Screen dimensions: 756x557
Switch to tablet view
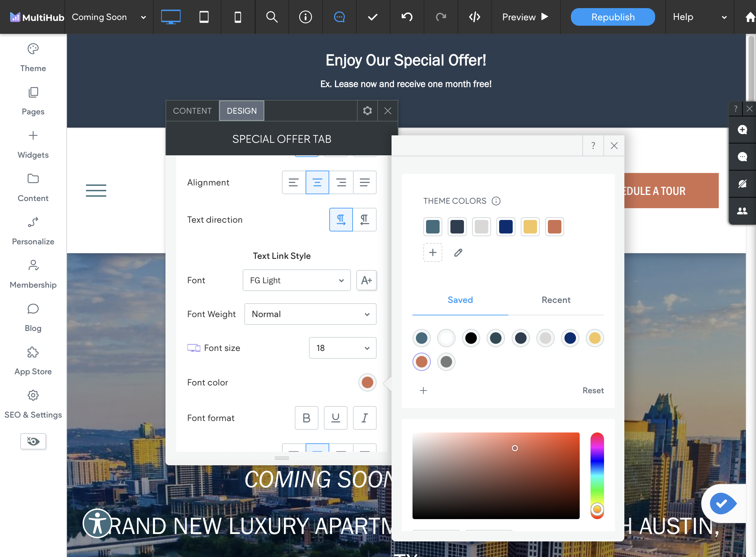click(x=204, y=17)
